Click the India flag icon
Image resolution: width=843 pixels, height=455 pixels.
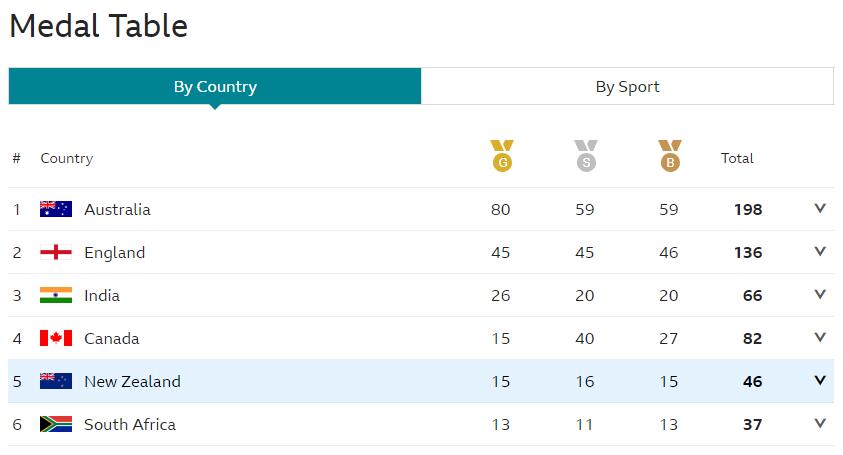56,295
